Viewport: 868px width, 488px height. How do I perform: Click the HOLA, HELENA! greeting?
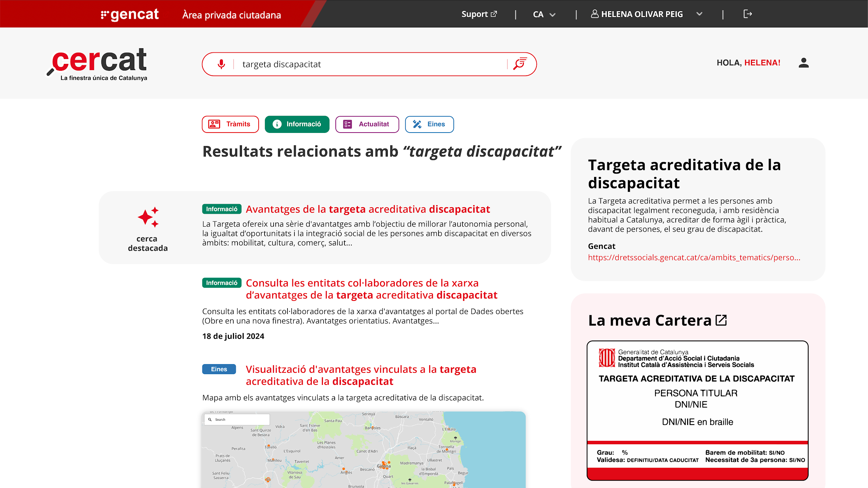point(749,63)
